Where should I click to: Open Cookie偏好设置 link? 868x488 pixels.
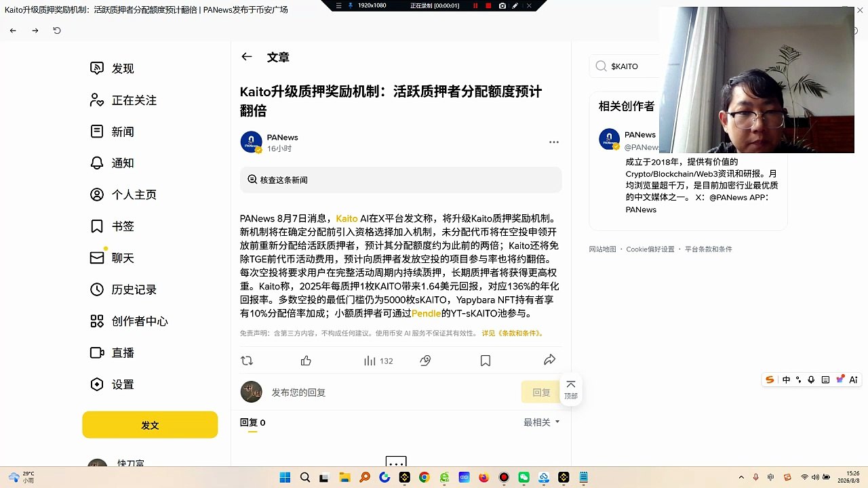pos(650,249)
